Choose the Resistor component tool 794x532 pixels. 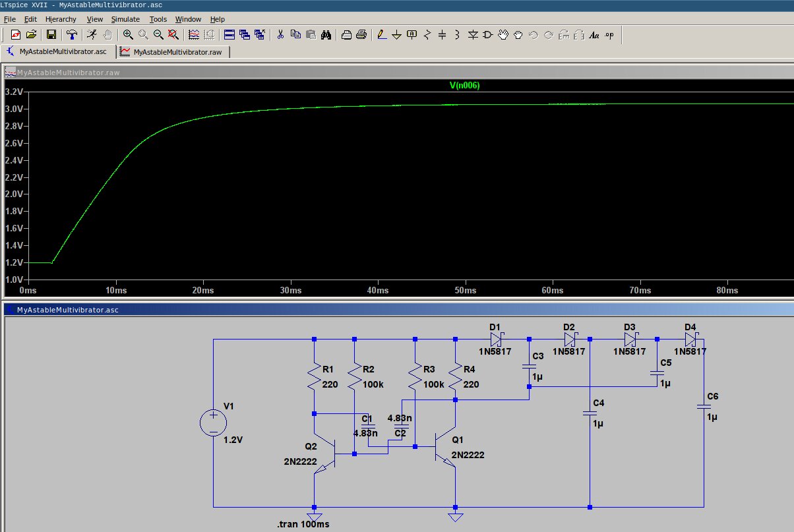(x=427, y=35)
